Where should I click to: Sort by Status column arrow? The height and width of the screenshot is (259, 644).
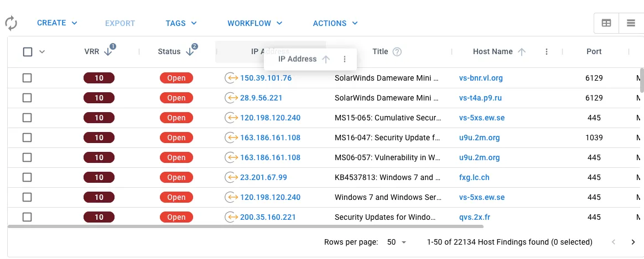pyautogui.click(x=190, y=52)
